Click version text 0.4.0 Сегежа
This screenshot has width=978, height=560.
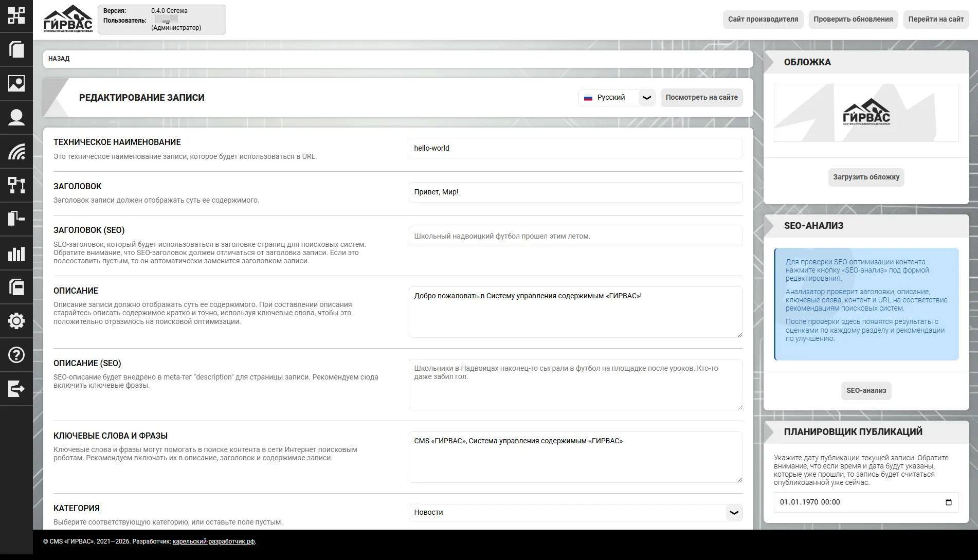pyautogui.click(x=169, y=11)
